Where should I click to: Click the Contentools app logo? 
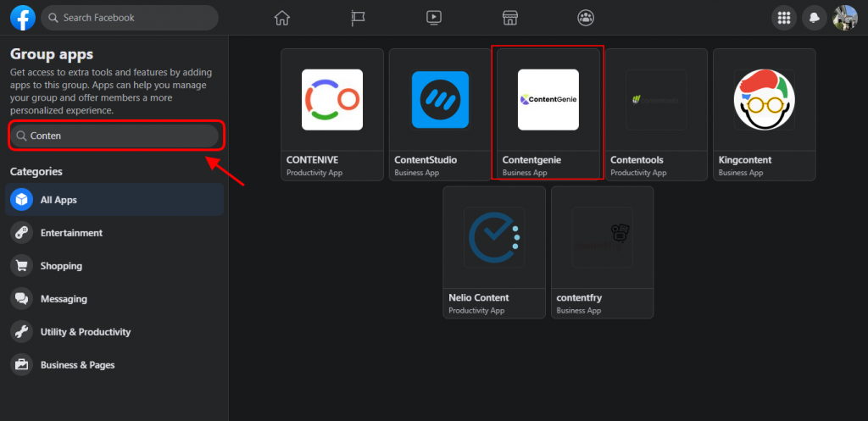[x=656, y=100]
